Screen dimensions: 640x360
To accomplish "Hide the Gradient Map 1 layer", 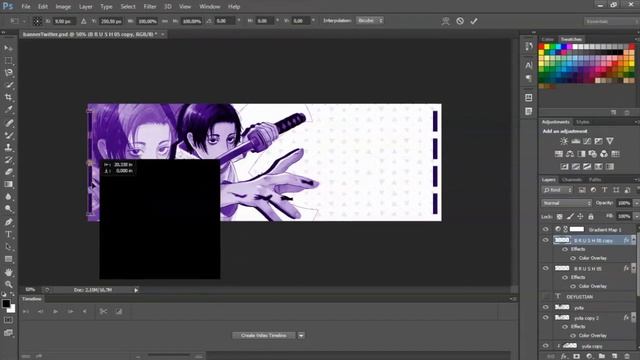I will coord(546,229).
